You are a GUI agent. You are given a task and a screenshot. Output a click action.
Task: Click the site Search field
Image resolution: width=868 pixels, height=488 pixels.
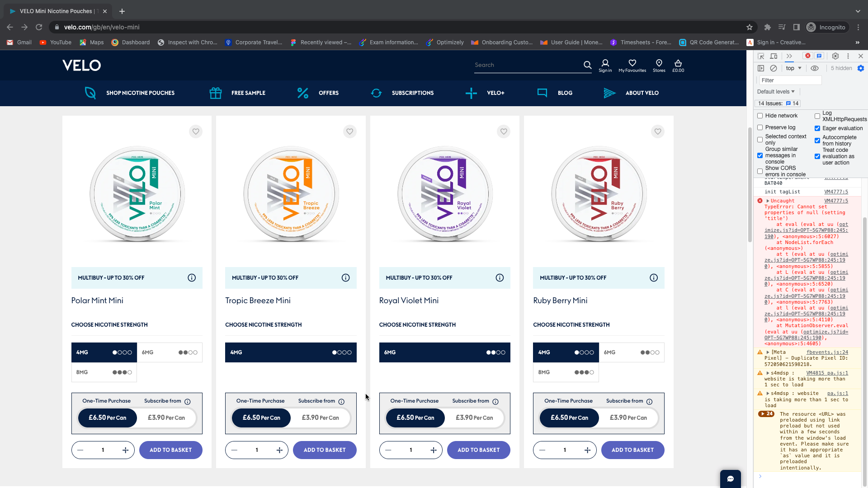527,65
